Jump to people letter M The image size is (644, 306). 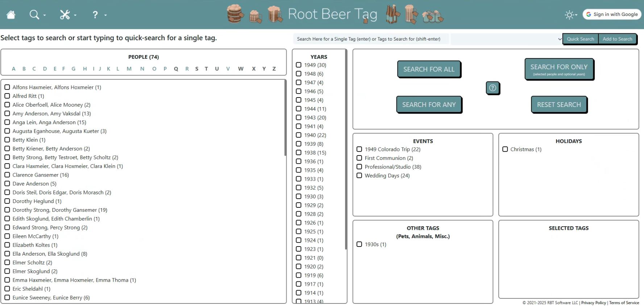click(129, 69)
